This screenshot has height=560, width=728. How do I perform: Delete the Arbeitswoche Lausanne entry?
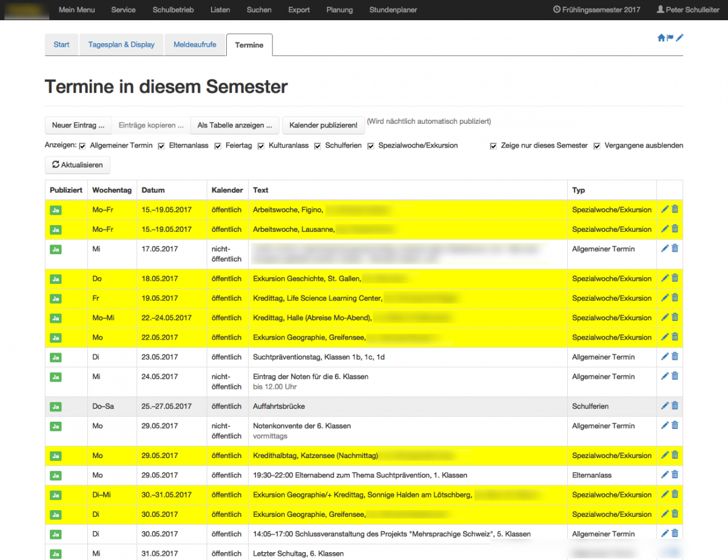[x=675, y=229]
